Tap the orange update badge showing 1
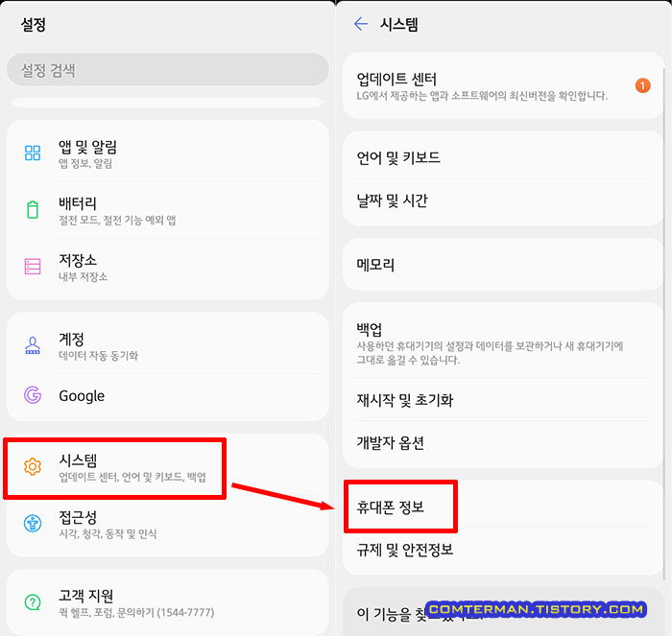 tap(642, 85)
